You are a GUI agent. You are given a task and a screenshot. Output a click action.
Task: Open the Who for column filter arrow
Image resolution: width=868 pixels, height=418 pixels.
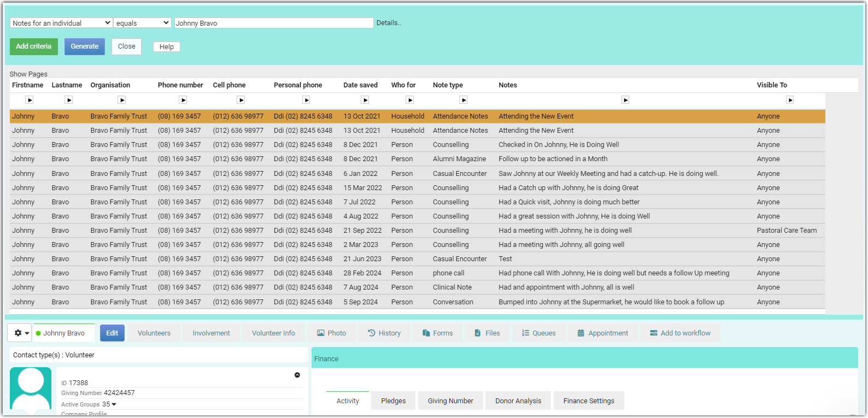pyautogui.click(x=410, y=100)
